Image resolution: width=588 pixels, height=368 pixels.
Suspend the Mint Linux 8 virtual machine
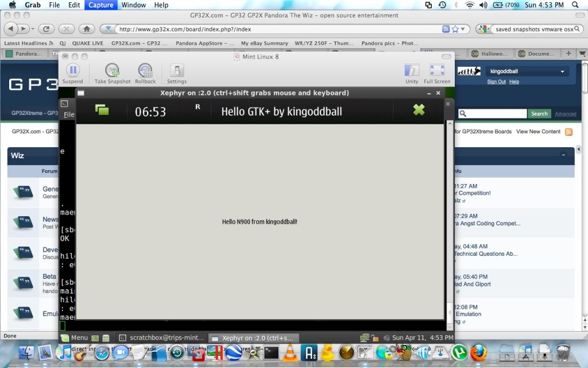72,71
